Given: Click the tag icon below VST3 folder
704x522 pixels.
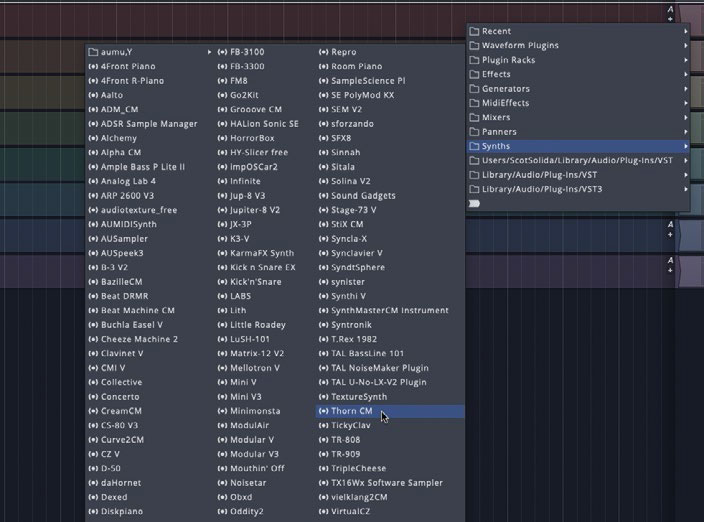Looking at the screenshot, I should tap(475, 204).
